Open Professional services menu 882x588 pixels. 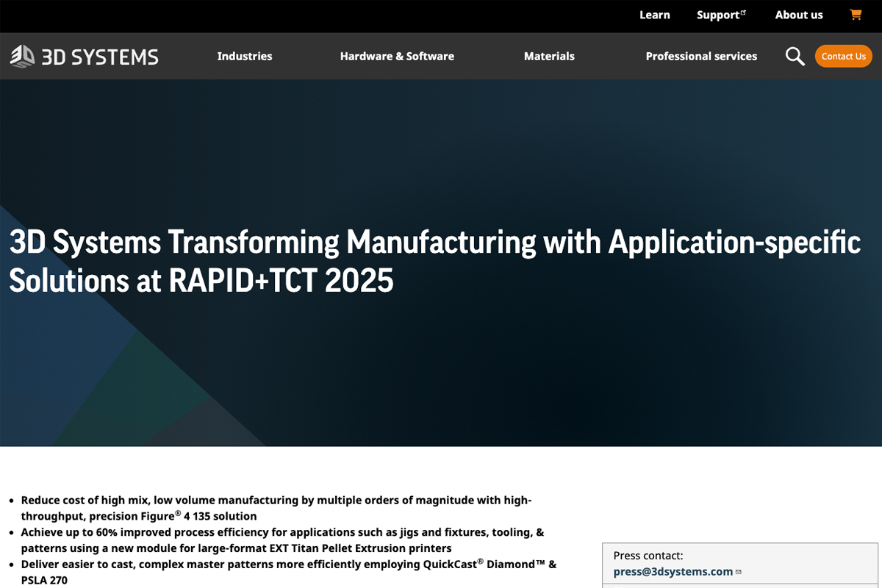point(701,56)
